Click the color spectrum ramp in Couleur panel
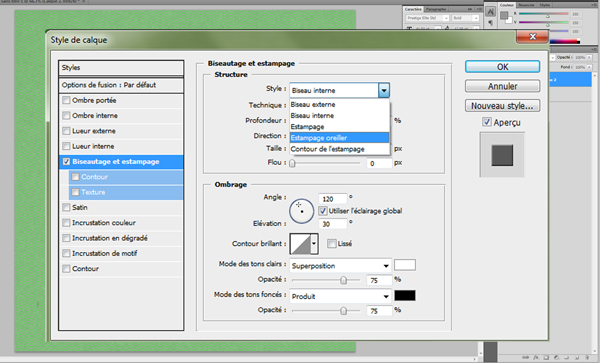 coord(565,41)
